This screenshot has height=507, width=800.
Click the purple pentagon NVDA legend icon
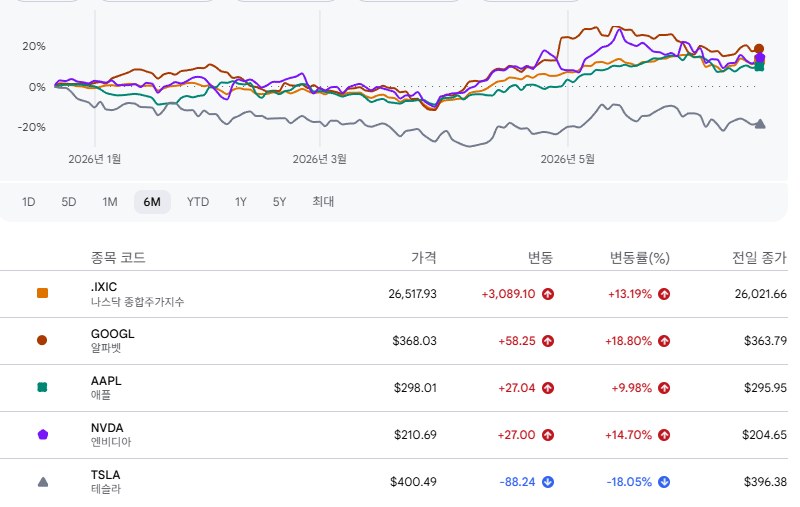[x=43, y=435]
